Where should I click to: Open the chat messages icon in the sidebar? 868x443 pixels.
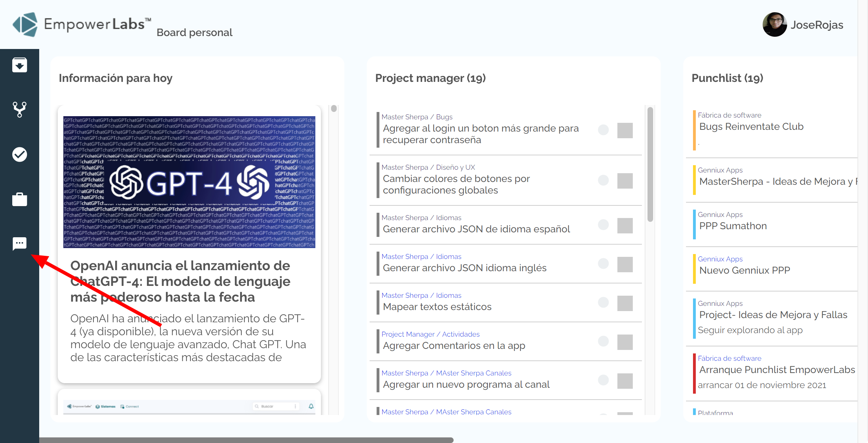coord(20,244)
